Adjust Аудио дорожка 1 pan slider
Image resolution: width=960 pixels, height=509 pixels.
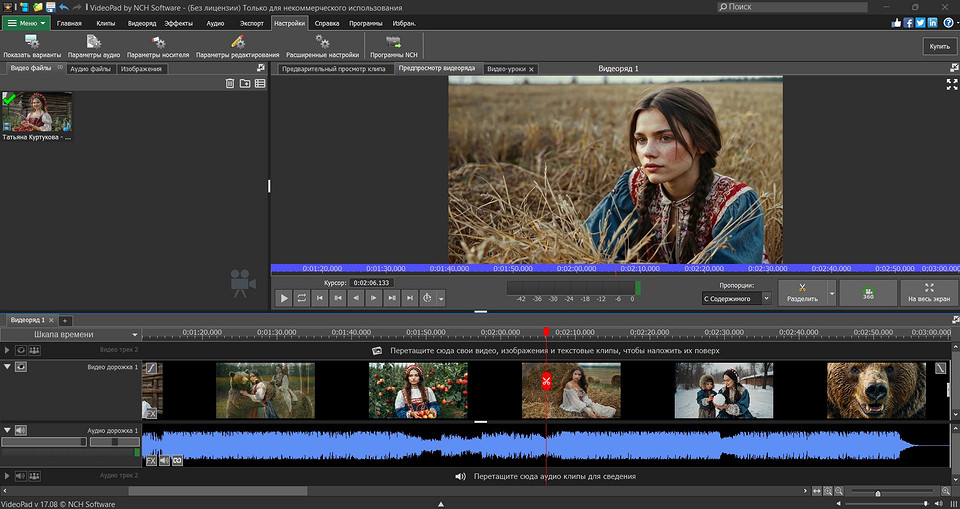pyautogui.click(x=114, y=442)
